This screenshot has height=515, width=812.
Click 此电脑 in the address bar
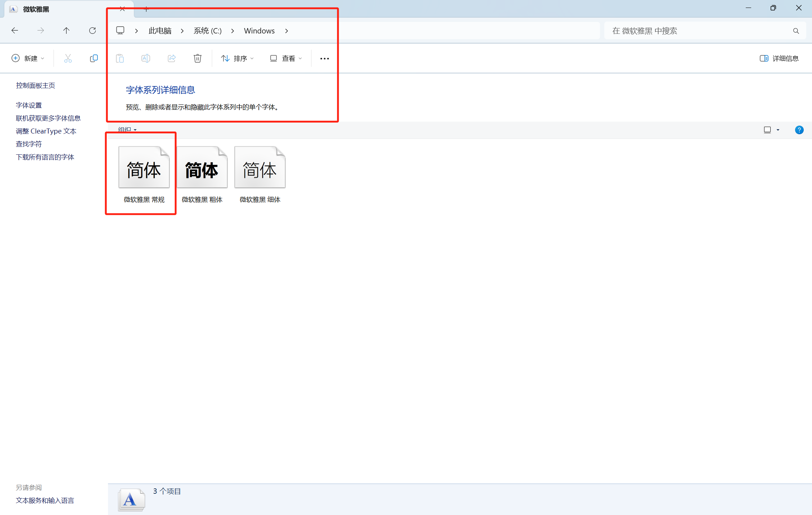point(160,31)
